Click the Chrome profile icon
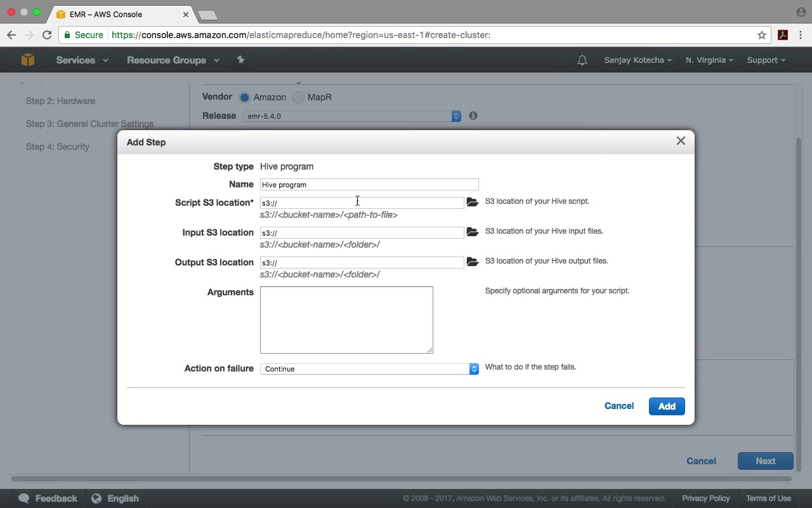 tap(801, 12)
